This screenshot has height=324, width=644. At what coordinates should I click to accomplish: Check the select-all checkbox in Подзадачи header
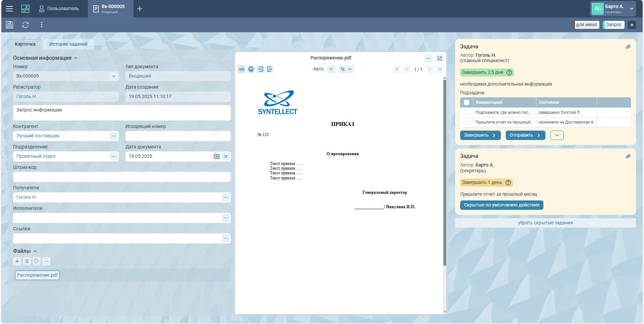tap(466, 102)
